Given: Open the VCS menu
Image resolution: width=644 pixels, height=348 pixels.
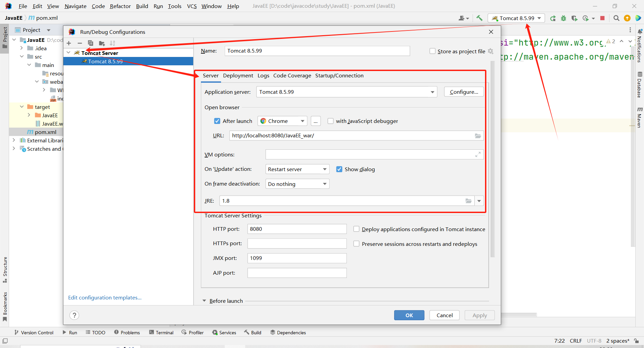Looking at the screenshot, I should pos(192,6).
